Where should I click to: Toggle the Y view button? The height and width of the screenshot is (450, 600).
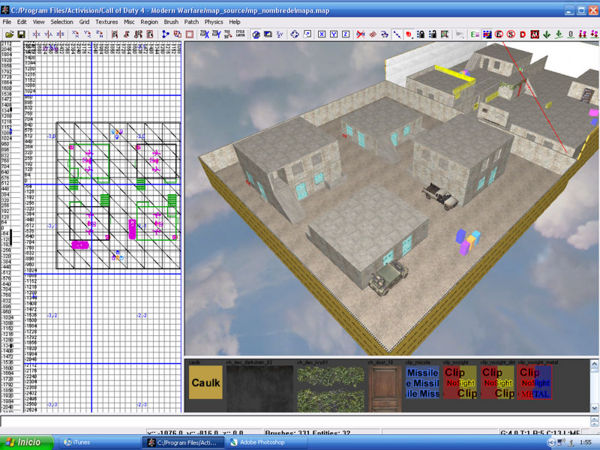coord(334,34)
